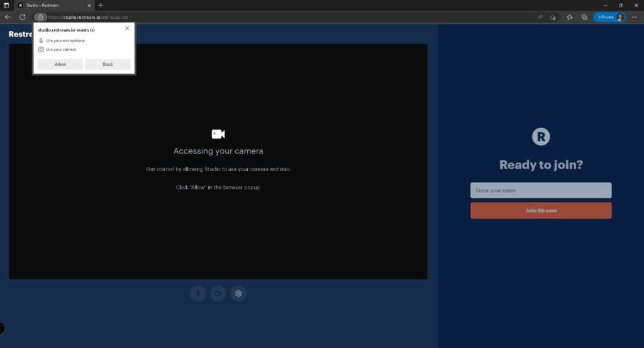Open the Read aloud icon
The image size is (644, 348).
tap(540, 17)
